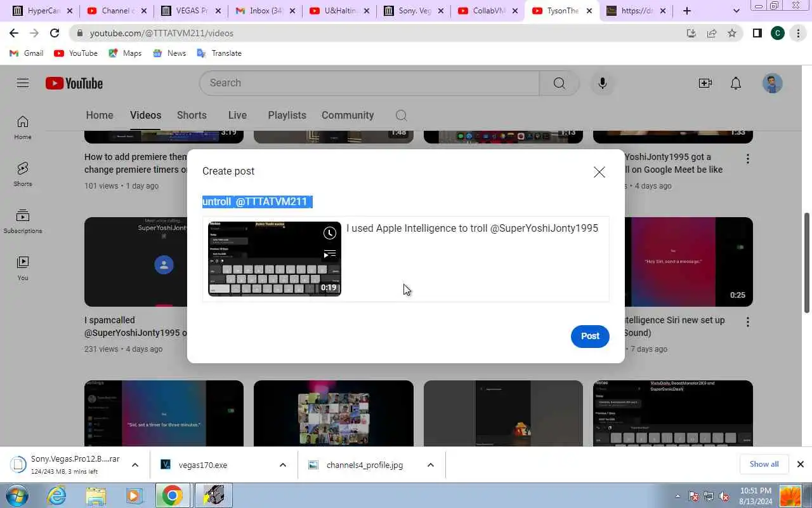Click the attached video thumbnail in the post
This screenshot has width=812, height=508.
pyautogui.click(x=275, y=259)
